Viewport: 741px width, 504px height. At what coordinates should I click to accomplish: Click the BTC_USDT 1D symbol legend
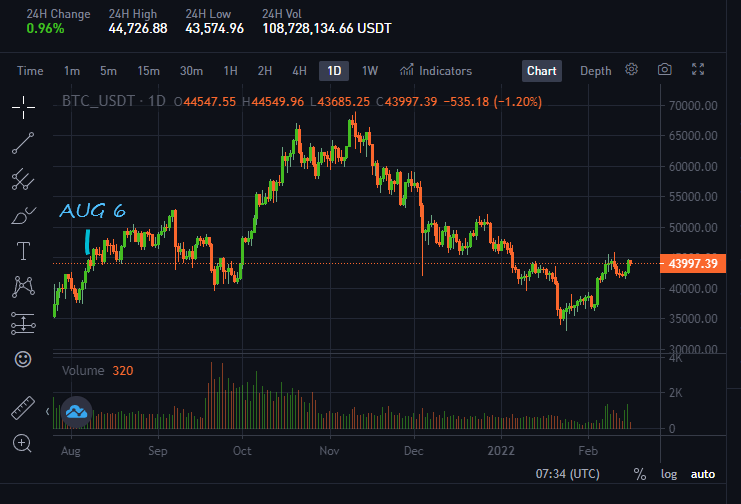(114, 101)
